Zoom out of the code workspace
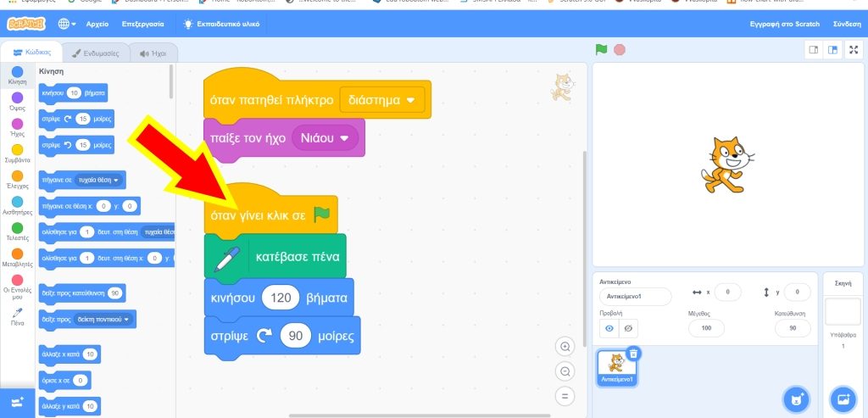This screenshot has height=418, width=868. (565, 371)
